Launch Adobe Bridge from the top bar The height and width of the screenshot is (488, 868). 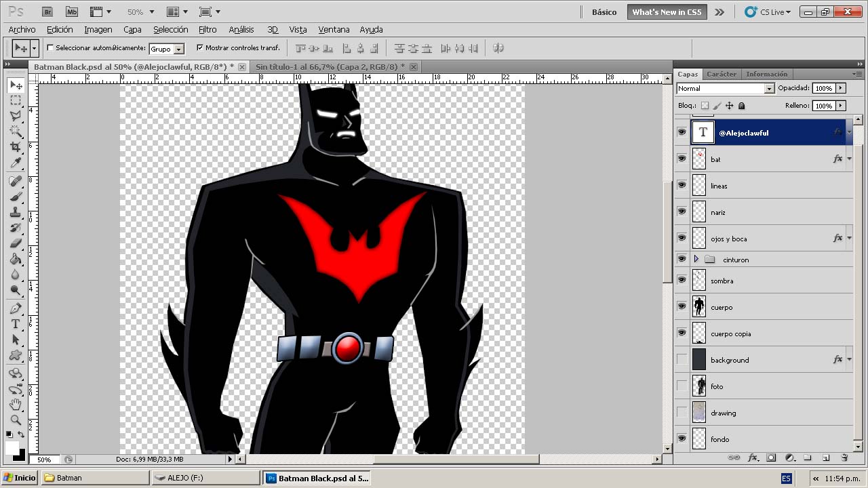(x=47, y=12)
